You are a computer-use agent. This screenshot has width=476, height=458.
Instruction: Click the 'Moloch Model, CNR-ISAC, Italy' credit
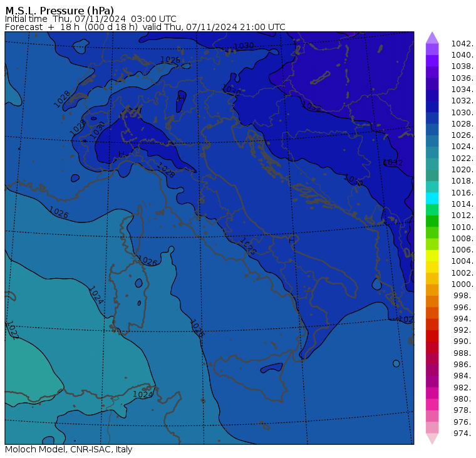[x=69, y=449]
